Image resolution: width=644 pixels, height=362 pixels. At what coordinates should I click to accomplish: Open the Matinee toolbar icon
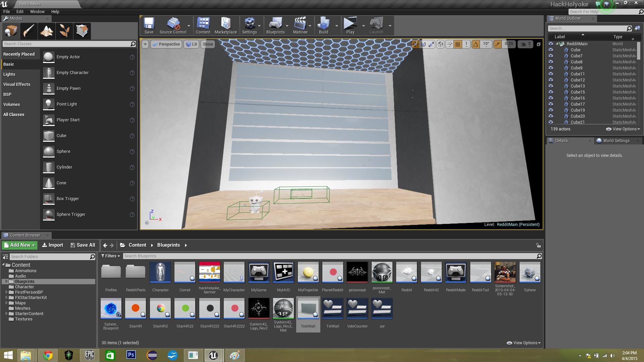(300, 26)
